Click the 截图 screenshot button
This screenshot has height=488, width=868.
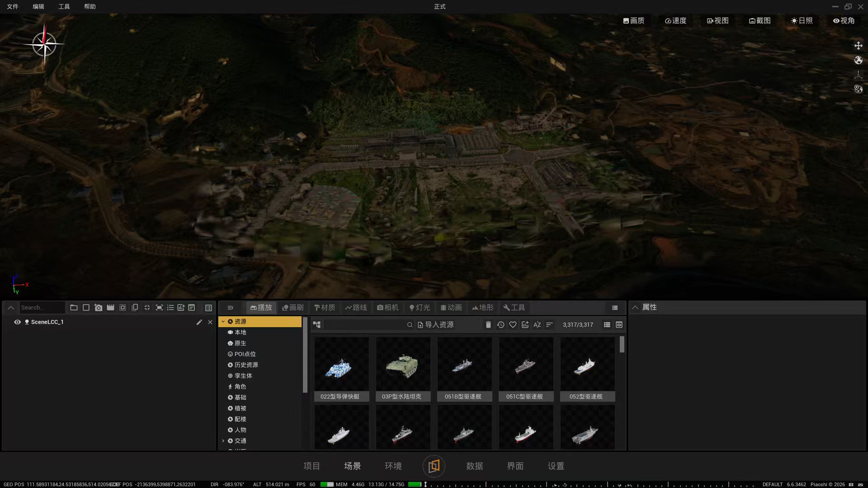[x=760, y=21]
